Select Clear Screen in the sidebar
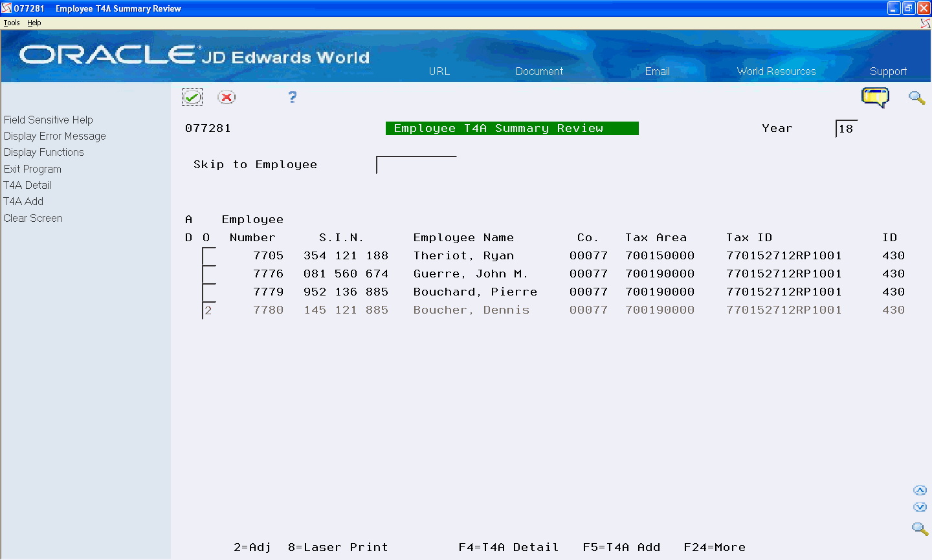932x560 pixels. click(33, 218)
